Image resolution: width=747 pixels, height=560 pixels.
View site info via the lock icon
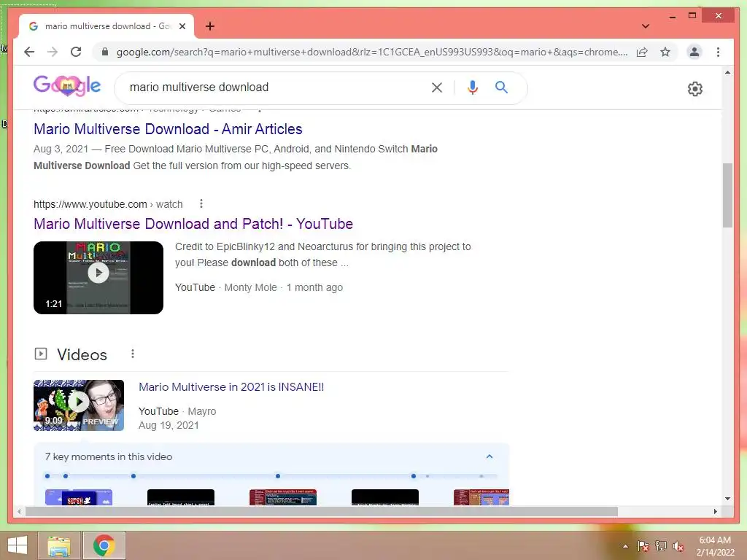pyautogui.click(x=105, y=52)
